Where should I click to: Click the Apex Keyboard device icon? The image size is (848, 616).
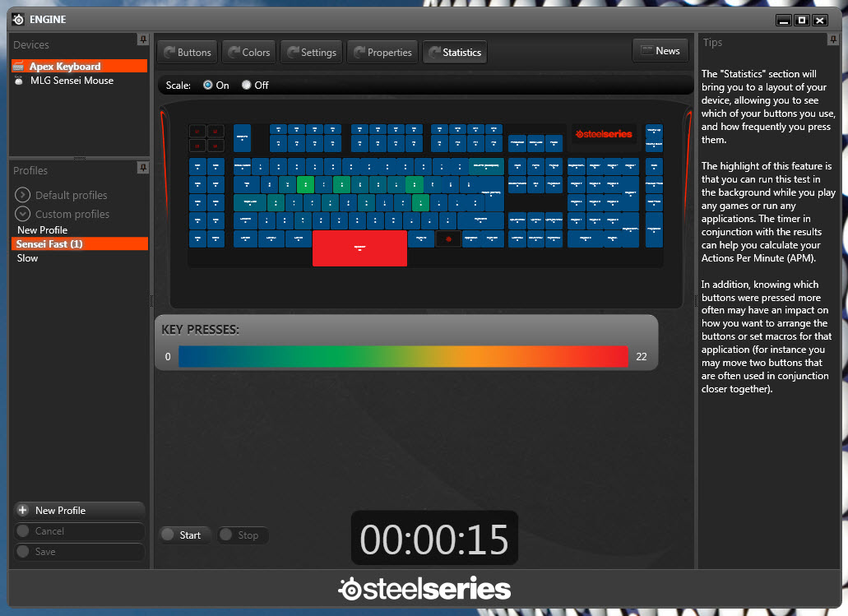[x=19, y=67]
